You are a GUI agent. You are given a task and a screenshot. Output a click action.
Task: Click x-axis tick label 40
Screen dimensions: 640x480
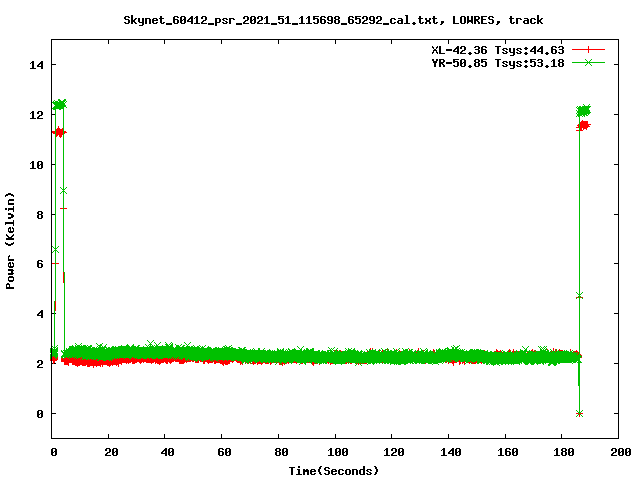tap(167, 452)
